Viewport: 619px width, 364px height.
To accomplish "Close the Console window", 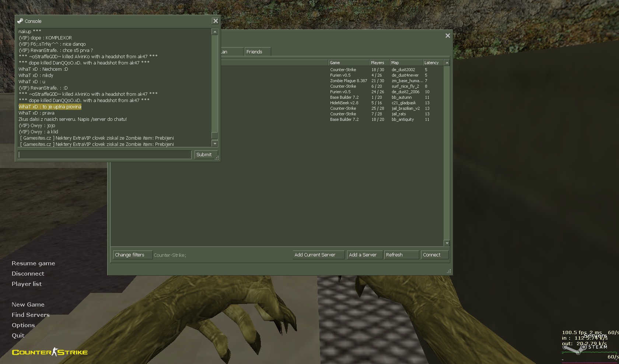I will click(216, 21).
